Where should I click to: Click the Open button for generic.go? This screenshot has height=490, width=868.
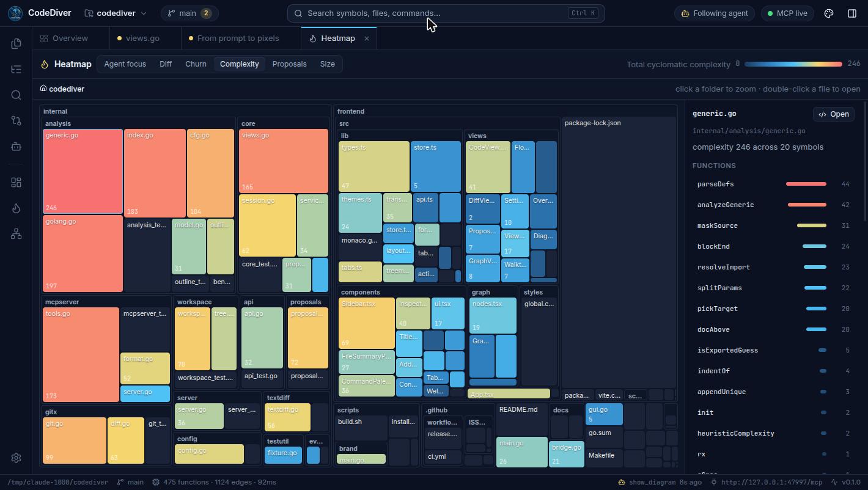[834, 114]
